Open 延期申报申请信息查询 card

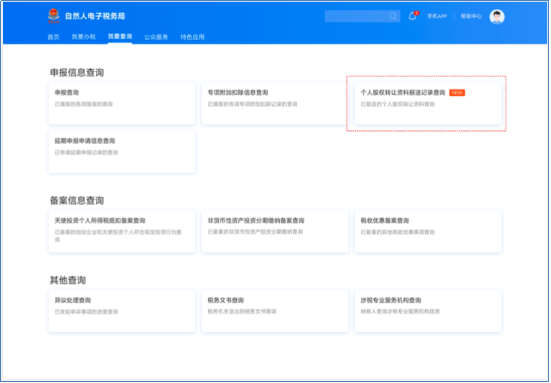pyautogui.click(x=122, y=152)
